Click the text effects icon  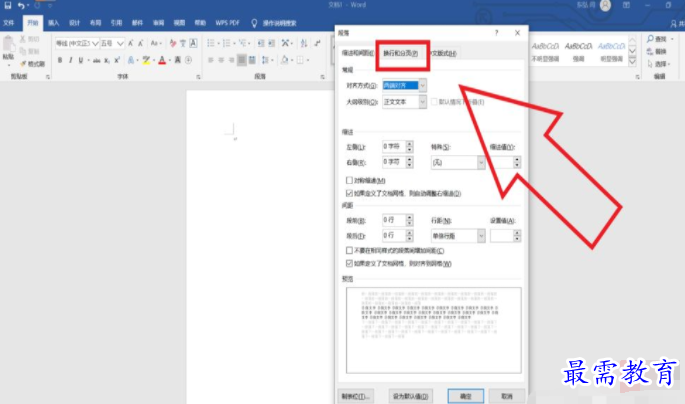pos(131,60)
